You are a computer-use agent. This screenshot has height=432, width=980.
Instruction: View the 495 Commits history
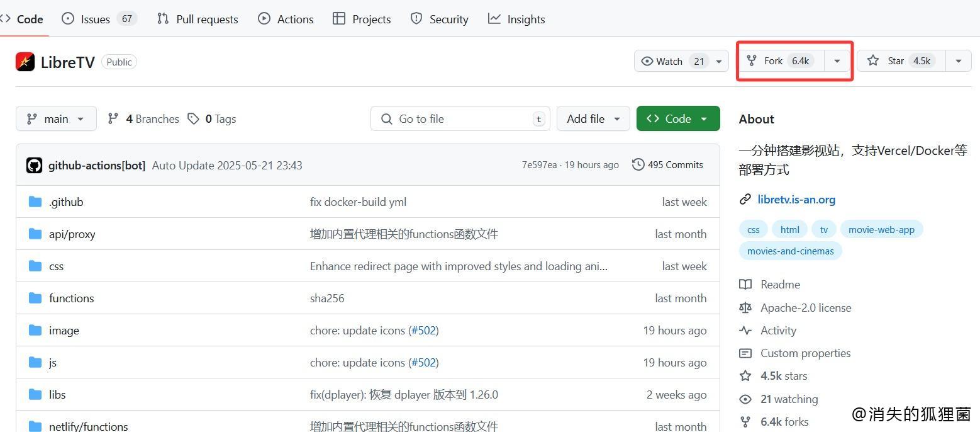pos(667,165)
